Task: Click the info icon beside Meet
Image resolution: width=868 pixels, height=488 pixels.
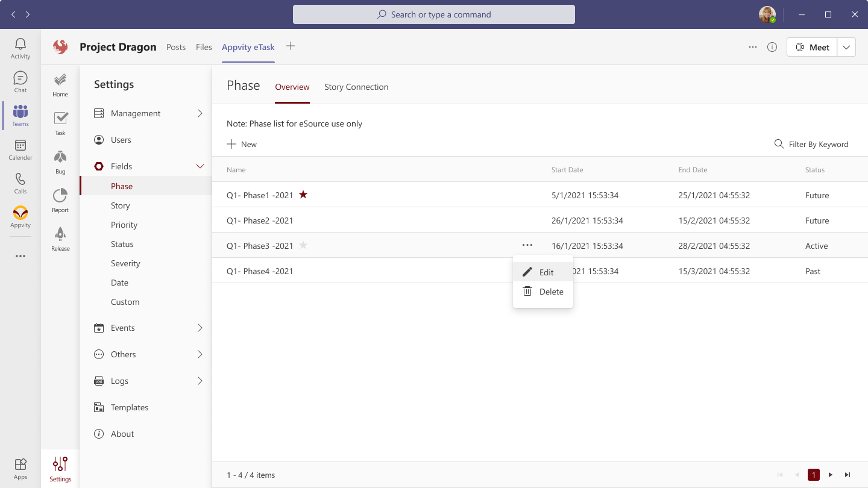Action: point(772,47)
